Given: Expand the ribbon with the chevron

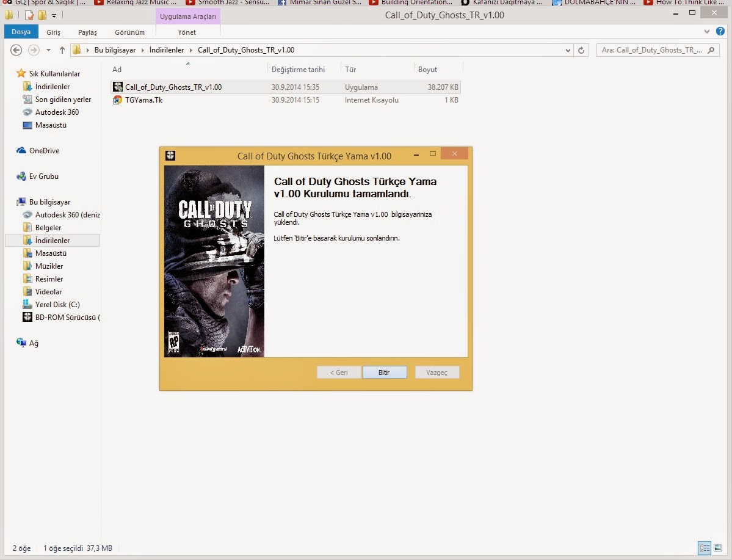Looking at the screenshot, I should tap(707, 32).
